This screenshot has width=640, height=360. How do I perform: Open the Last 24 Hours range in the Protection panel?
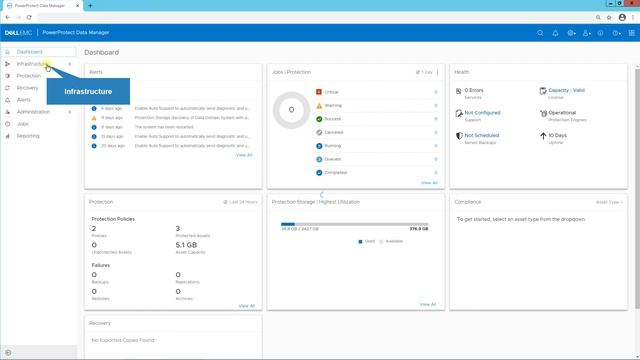coord(240,202)
